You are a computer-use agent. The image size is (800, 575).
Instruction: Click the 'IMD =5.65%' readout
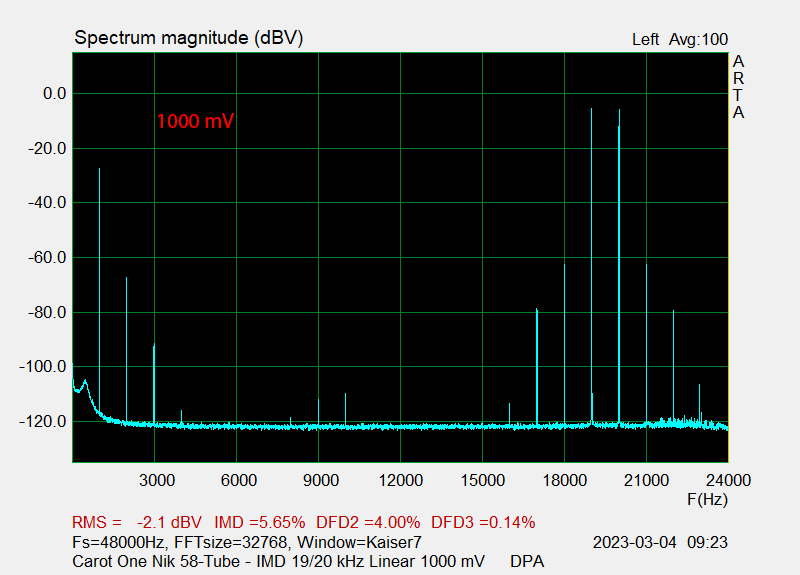pos(260,522)
